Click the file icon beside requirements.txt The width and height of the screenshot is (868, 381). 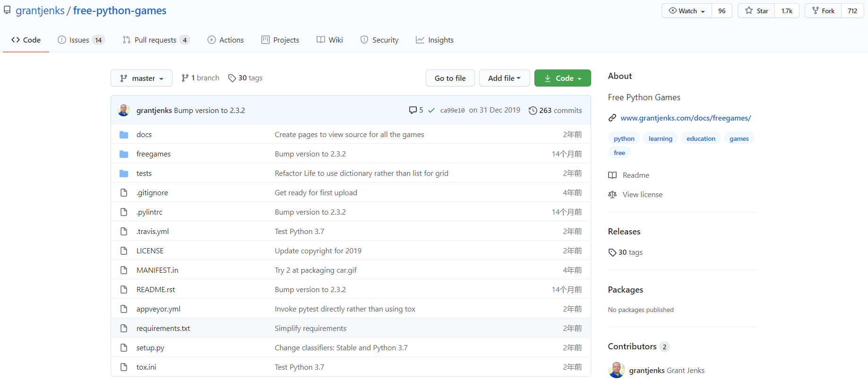(x=124, y=329)
